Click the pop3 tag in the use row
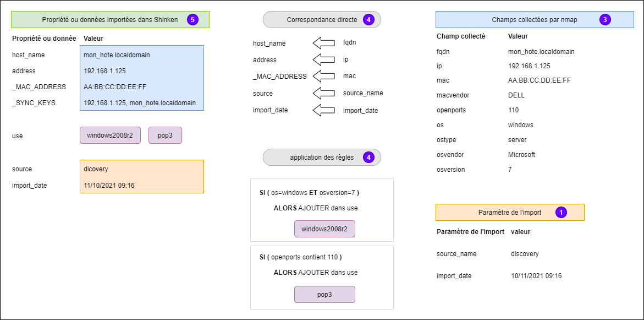 [x=165, y=135]
